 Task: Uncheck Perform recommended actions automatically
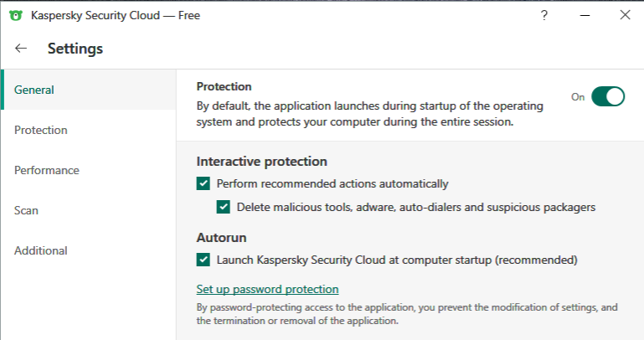tap(204, 183)
